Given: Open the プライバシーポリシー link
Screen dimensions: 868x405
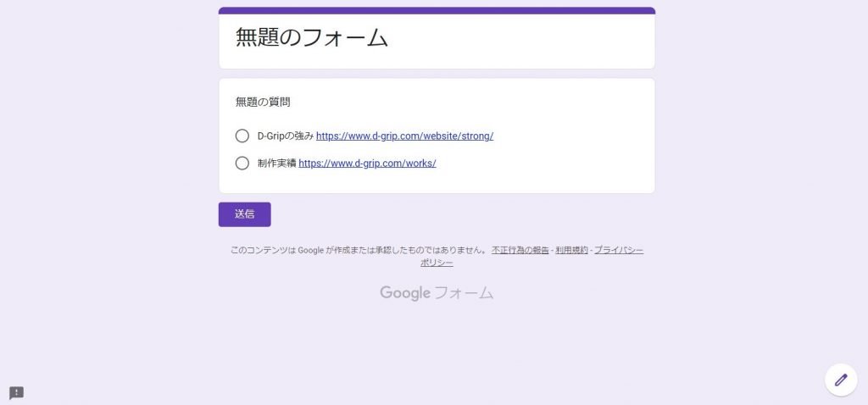Looking at the screenshot, I should click(619, 250).
